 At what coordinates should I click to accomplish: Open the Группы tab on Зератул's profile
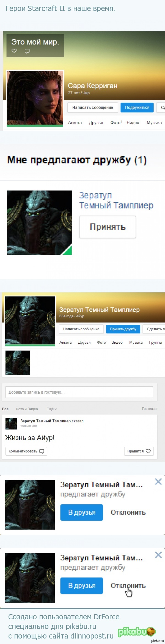155,342
